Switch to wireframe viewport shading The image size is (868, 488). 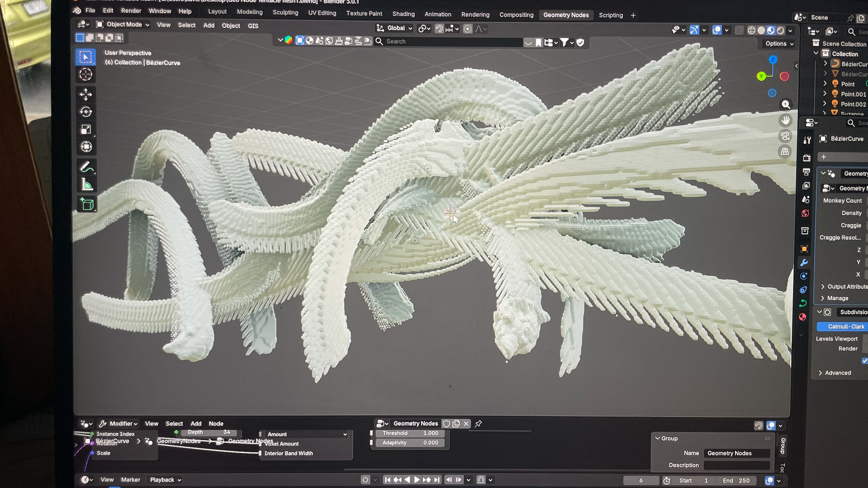[751, 31]
